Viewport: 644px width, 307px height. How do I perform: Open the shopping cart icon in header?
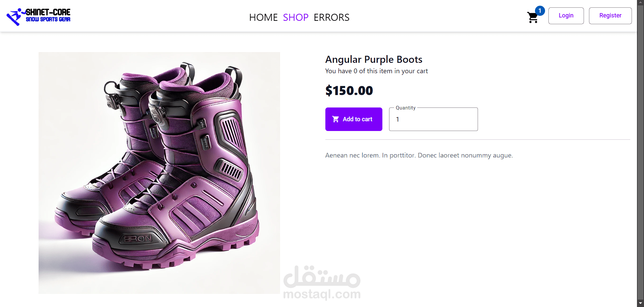[532, 17]
